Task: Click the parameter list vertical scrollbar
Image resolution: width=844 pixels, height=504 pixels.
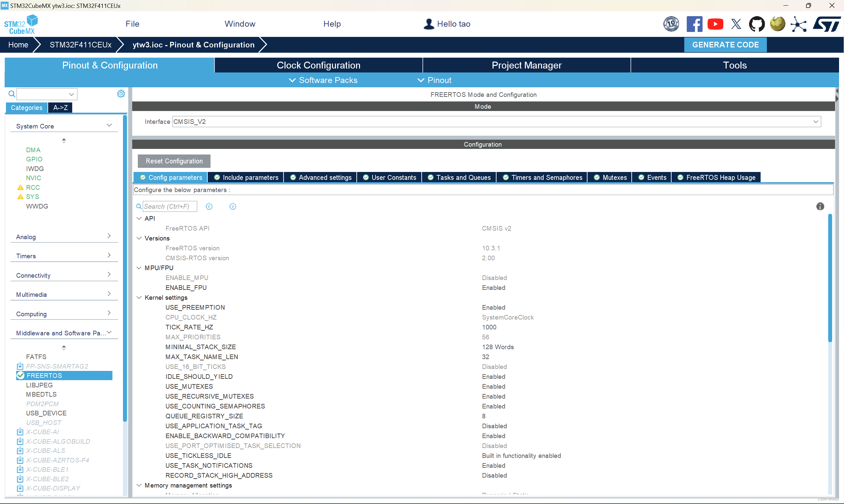Action: click(x=830, y=278)
